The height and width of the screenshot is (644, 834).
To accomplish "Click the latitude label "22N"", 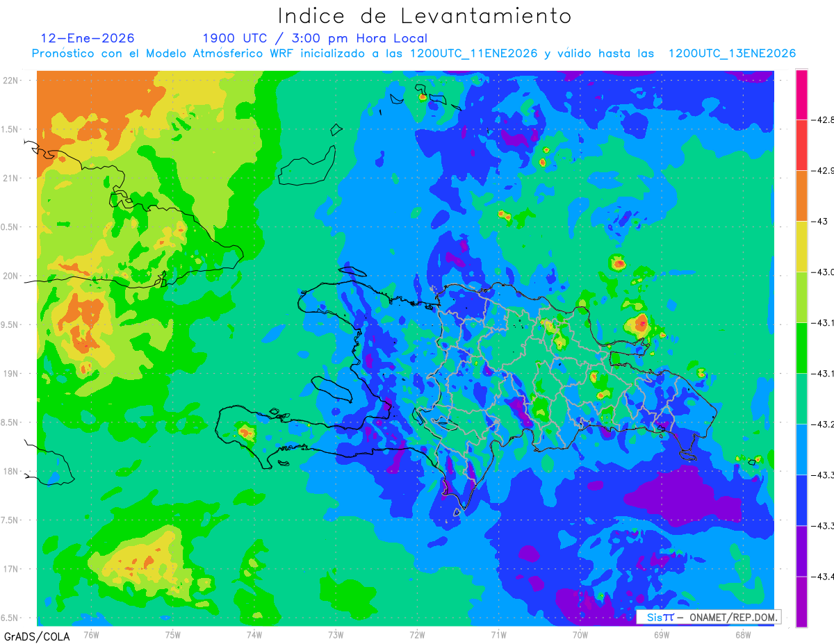I will 11,80.
